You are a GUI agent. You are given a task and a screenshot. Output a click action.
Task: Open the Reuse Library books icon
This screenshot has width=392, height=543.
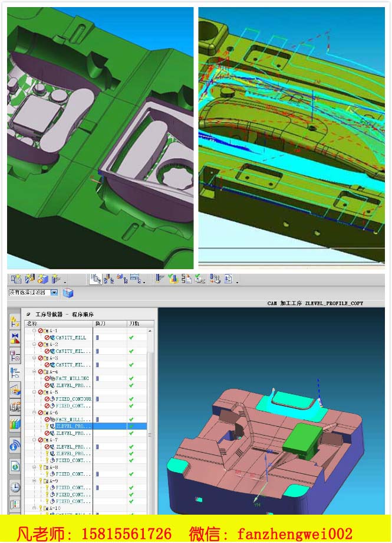[15, 424]
